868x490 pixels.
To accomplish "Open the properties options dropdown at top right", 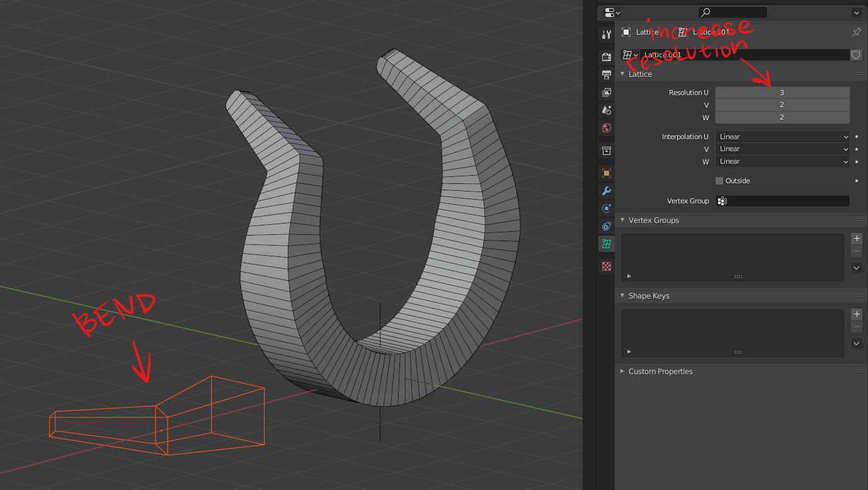I will 856,13.
